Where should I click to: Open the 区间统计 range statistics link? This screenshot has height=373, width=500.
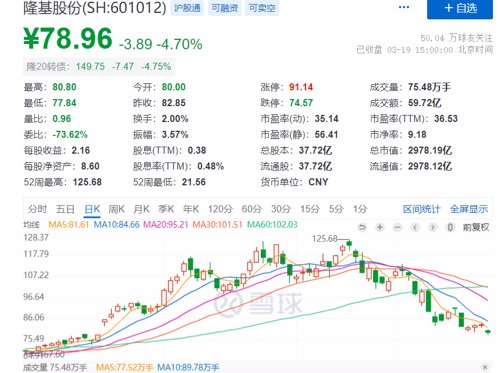pos(421,209)
